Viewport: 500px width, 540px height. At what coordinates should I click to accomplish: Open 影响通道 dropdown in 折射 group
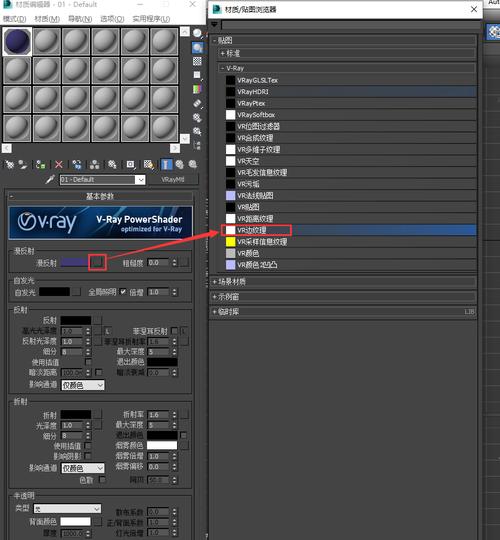tap(83, 468)
